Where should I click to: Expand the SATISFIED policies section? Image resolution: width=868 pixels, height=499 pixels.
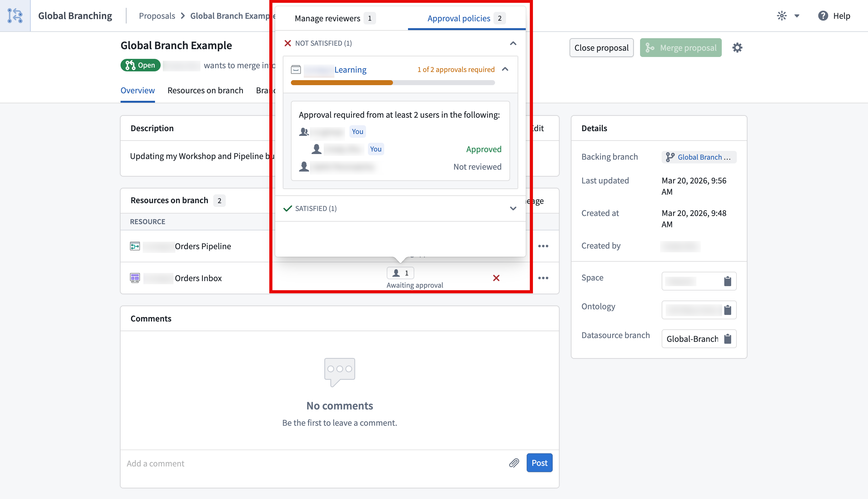[x=513, y=208]
